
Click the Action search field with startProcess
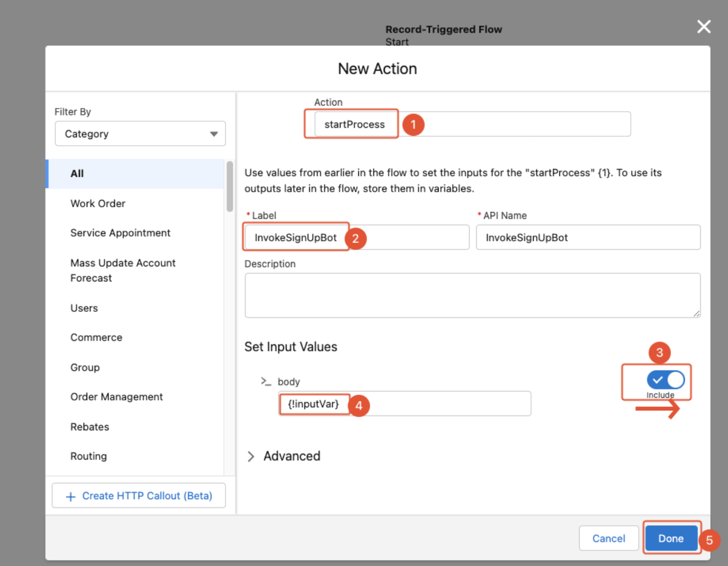click(472, 124)
